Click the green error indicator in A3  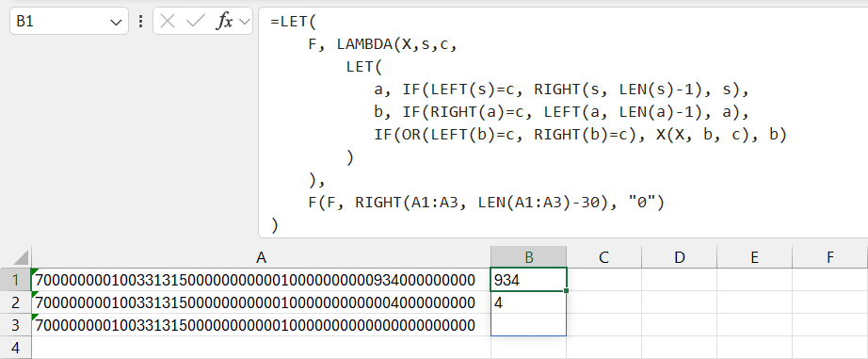[35, 317]
